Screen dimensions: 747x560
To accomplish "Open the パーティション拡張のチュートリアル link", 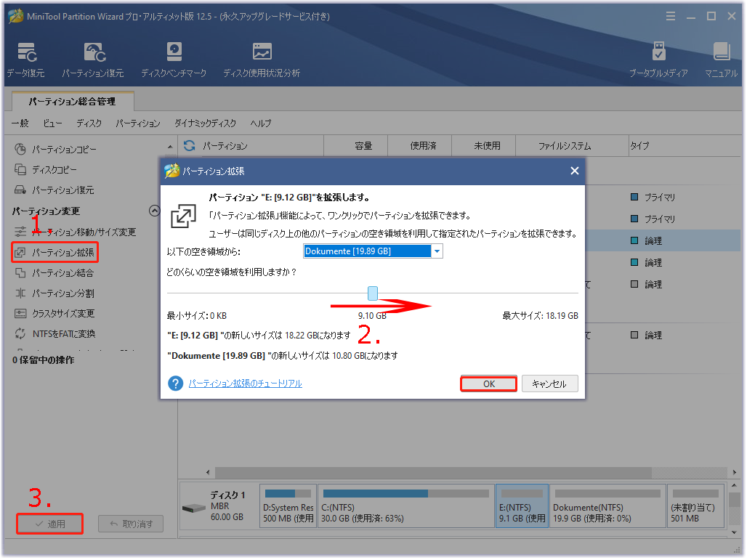I will coord(245,384).
